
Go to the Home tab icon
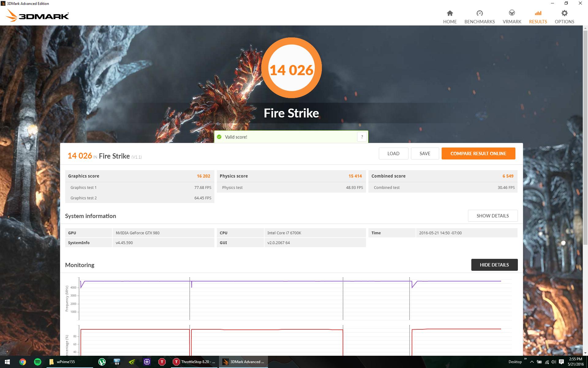click(x=450, y=13)
